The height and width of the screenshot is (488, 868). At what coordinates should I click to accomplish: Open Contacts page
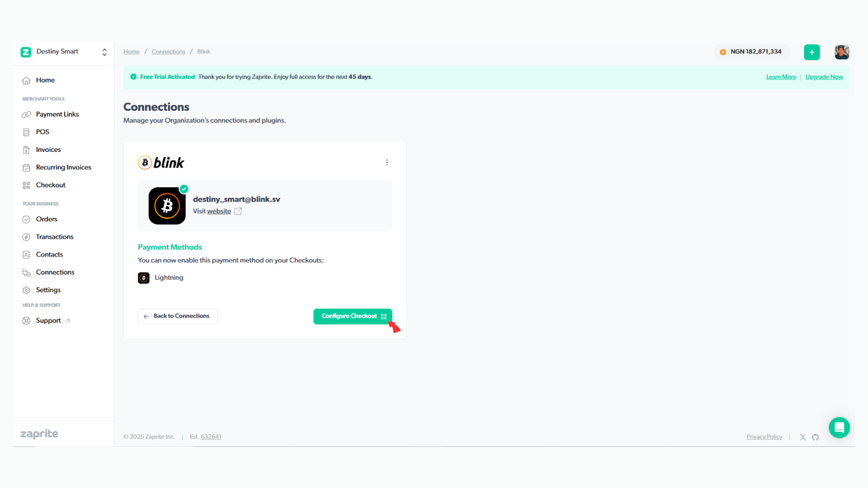[49, 254]
